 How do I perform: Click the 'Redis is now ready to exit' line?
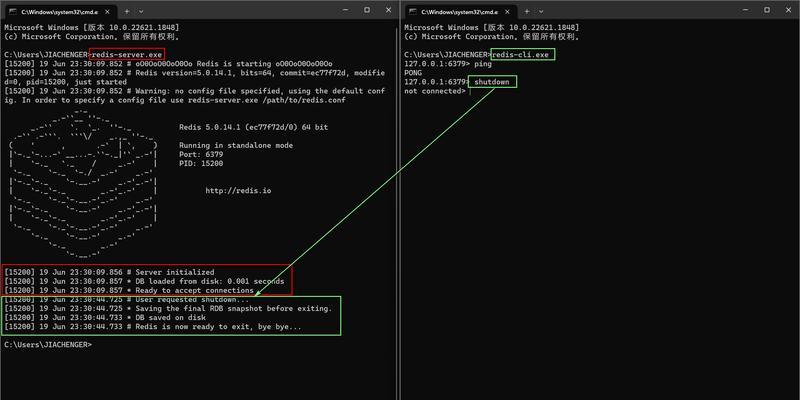tap(153, 327)
